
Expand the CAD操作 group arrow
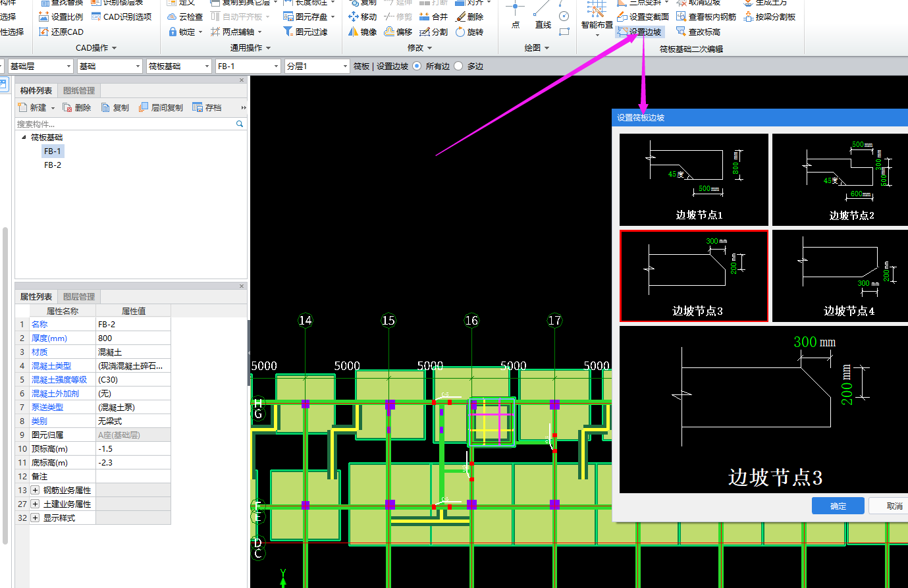(114, 48)
